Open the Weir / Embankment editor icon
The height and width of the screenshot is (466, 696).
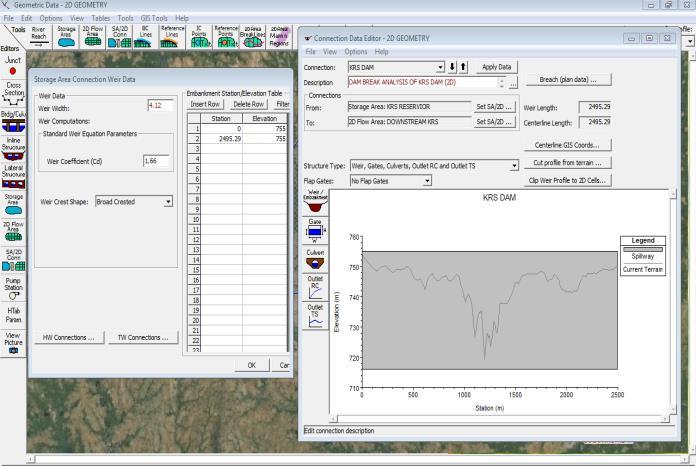pyautogui.click(x=315, y=199)
